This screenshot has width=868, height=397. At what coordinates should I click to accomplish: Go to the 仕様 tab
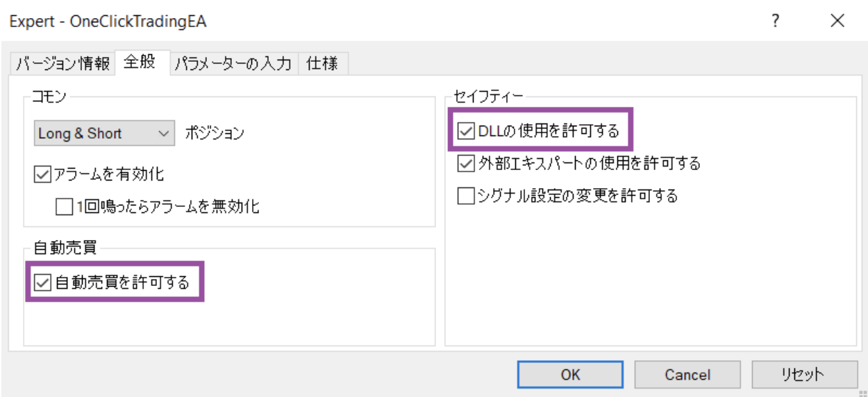click(x=322, y=64)
